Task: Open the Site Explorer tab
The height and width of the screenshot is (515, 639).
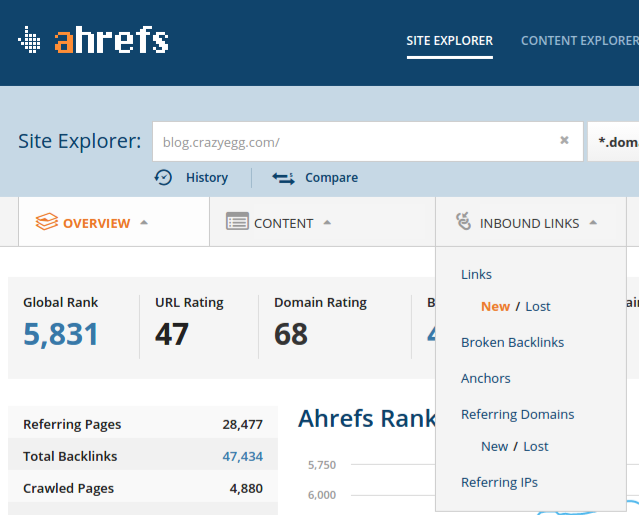Action: 450,41
